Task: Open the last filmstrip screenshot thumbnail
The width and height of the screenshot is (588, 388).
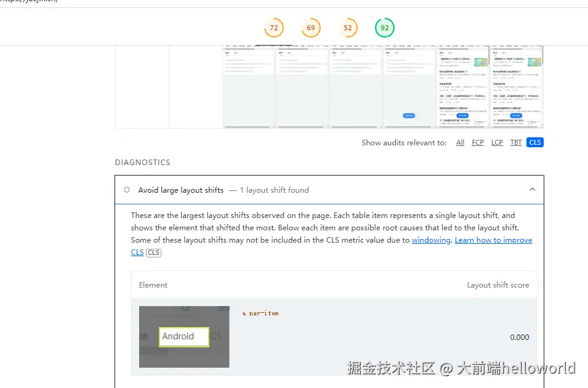Action: pyautogui.click(x=517, y=87)
